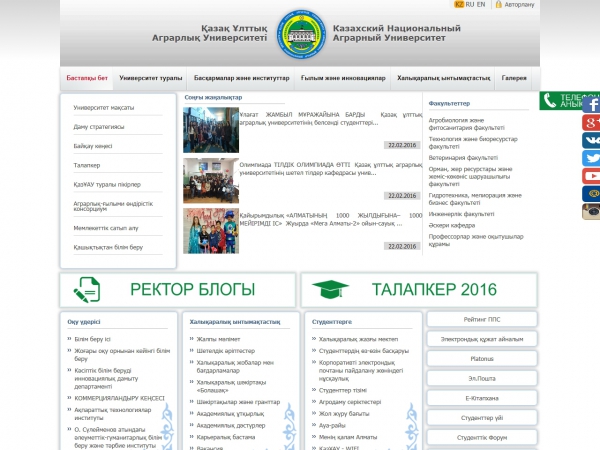The image size is (600, 450).
Task: Open Академиялық ұтқырлық link
Action: 230,414
